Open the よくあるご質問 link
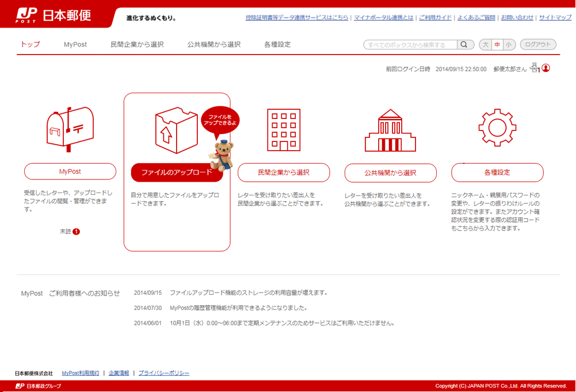 (x=476, y=17)
